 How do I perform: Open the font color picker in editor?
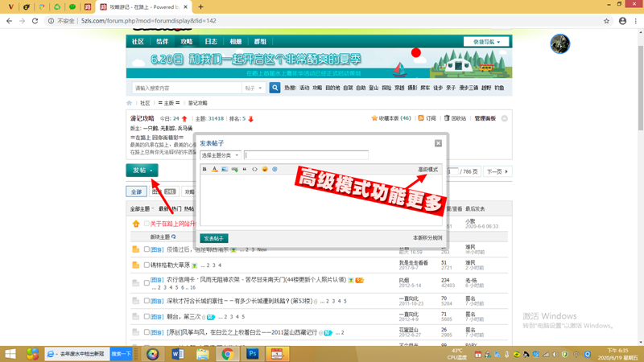[x=214, y=169]
